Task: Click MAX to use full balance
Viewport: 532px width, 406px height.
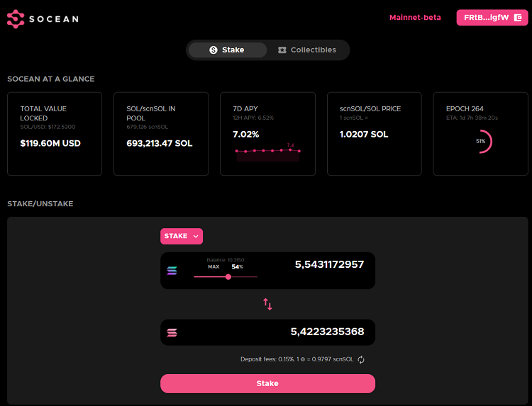Action: point(214,266)
